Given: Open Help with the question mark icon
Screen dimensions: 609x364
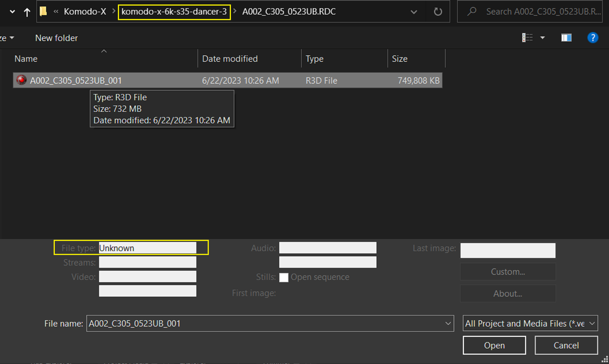Looking at the screenshot, I should pos(592,38).
